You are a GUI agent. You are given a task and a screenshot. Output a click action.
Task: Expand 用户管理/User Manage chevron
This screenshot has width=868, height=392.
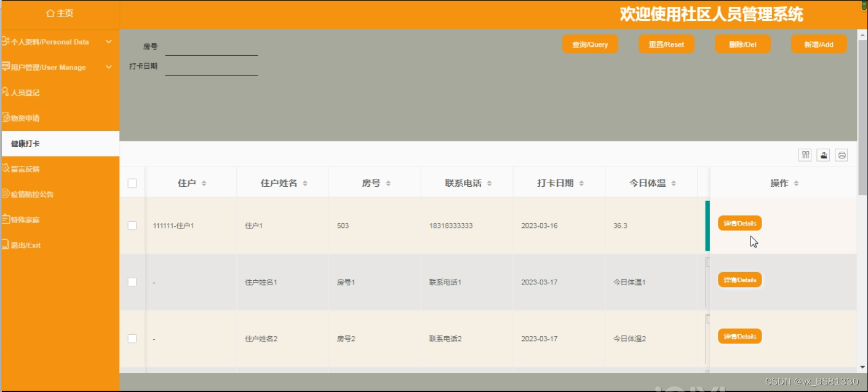[x=109, y=67]
